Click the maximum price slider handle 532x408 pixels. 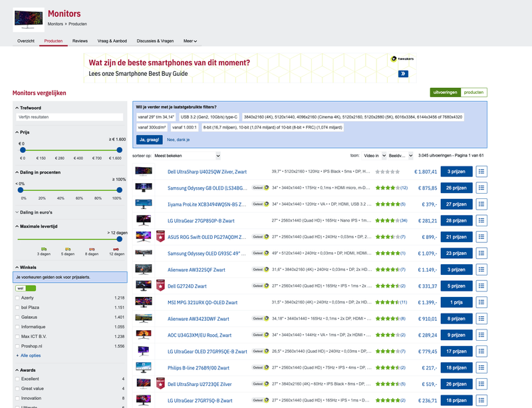coord(120,150)
